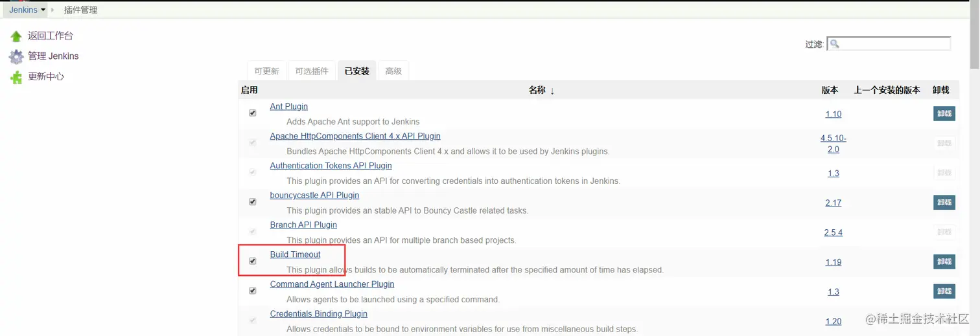Viewport: 980px width, 336px height.
Task: Click 卸载 button for Build Timeout
Action: pos(944,262)
